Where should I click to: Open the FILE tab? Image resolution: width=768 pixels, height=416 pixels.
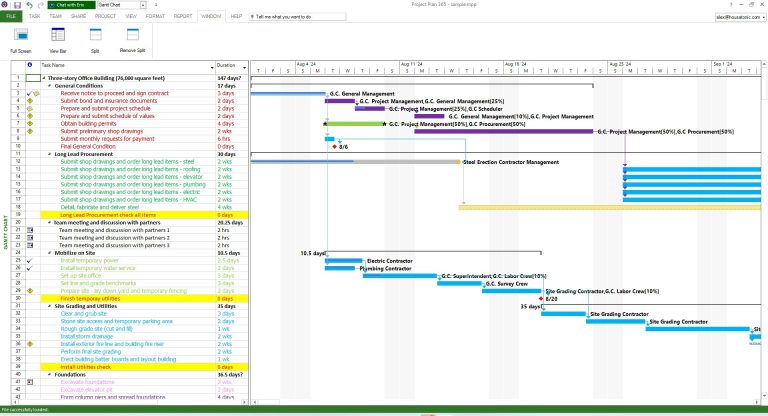11,16
